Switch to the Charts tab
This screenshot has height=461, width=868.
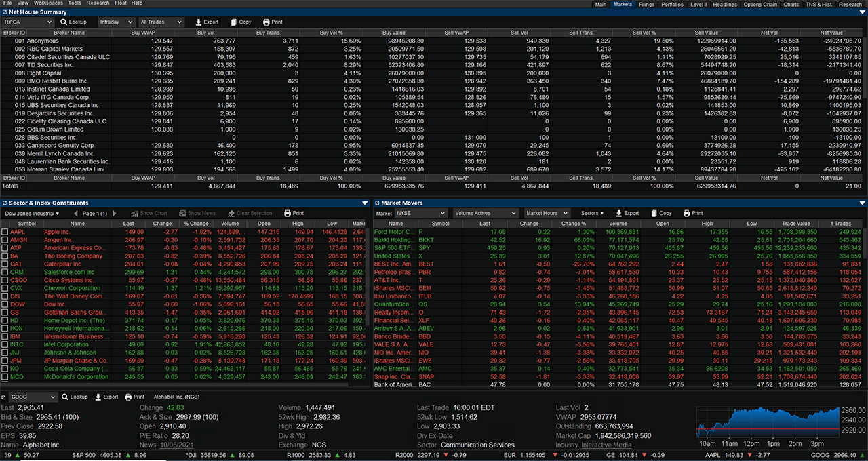(791, 4)
